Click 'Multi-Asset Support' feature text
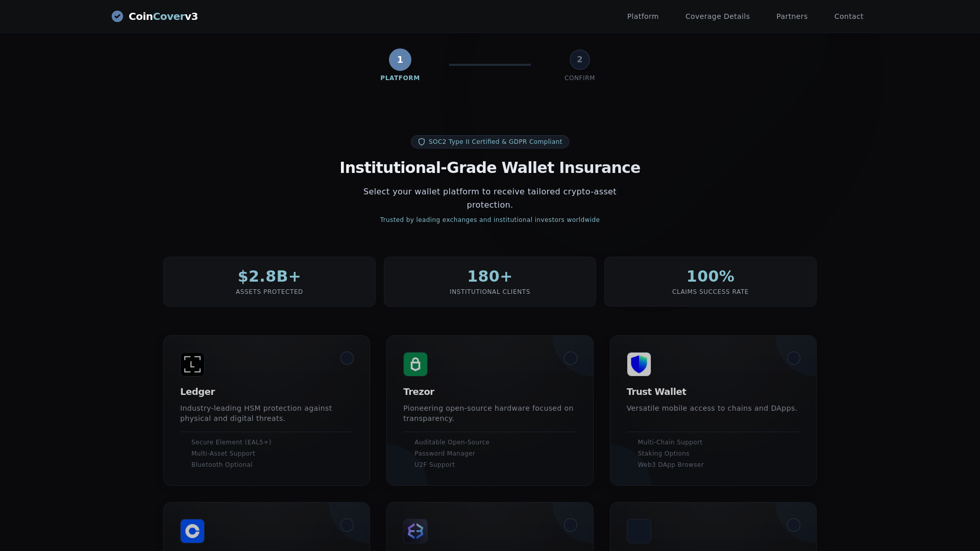The width and height of the screenshot is (980, 551). point(223,454)
